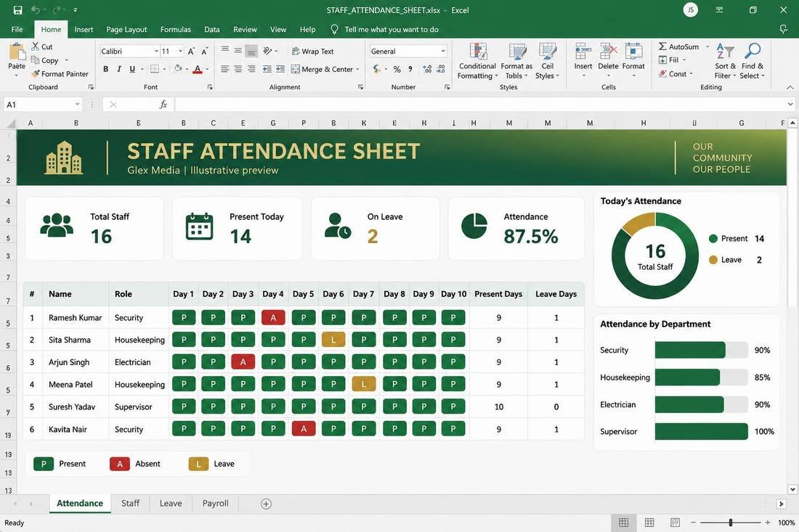Switch to the Review tab
The image size is (799, 532).
coord(245,30)
